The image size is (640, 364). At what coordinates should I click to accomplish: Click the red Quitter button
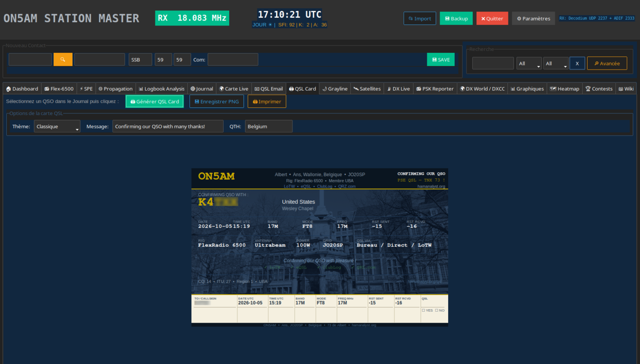492,18
